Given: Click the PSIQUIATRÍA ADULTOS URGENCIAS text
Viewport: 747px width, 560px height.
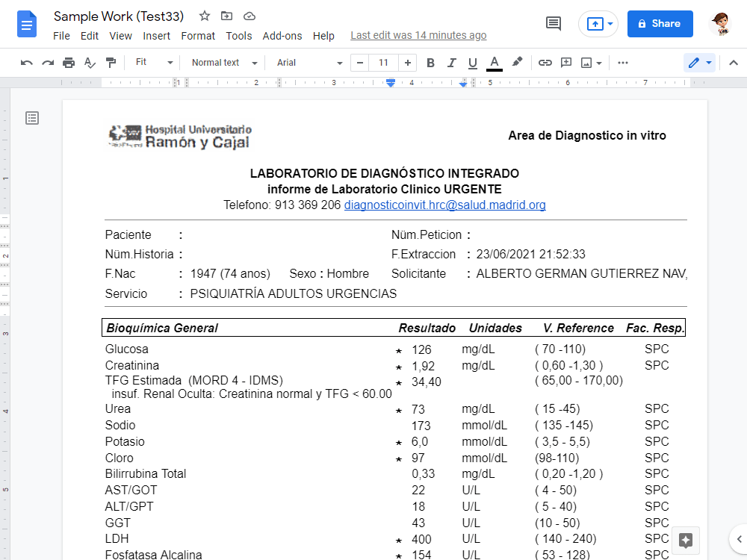Looking at the screenshot, I should pos(294,293).
